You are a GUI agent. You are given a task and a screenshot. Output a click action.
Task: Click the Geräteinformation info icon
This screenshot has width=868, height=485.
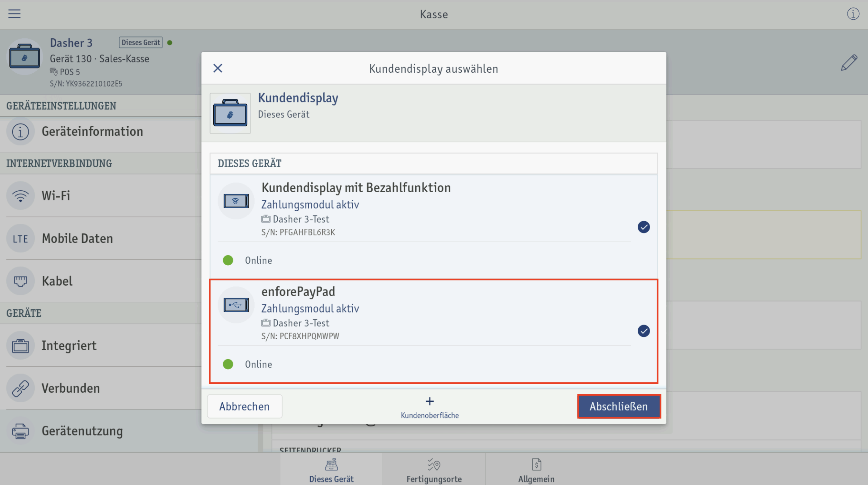click(21, 131)
